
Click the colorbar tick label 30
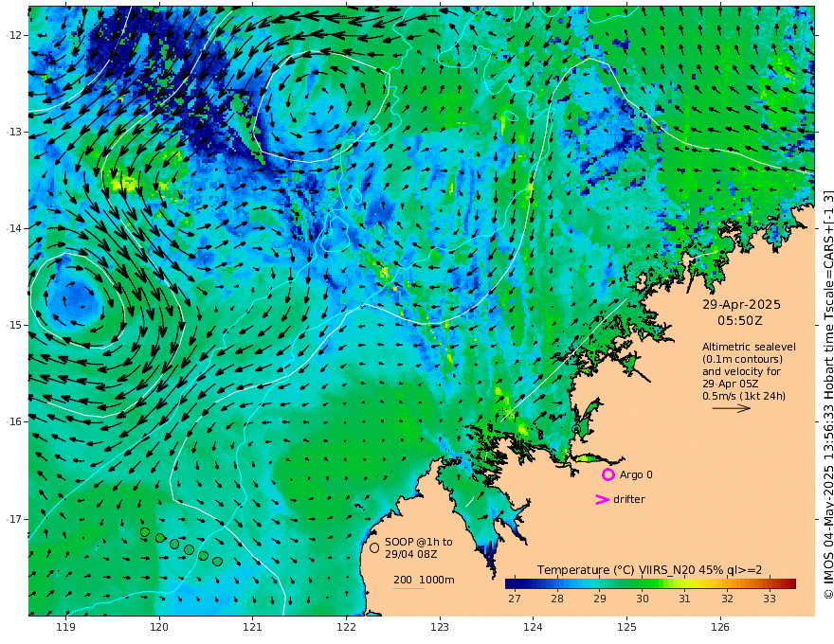(x=642, y=599)
